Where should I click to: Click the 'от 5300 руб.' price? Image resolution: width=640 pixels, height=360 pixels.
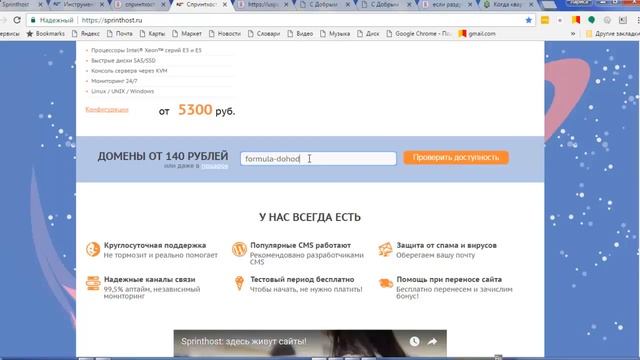pyautogui.click(x=197, y=110)
